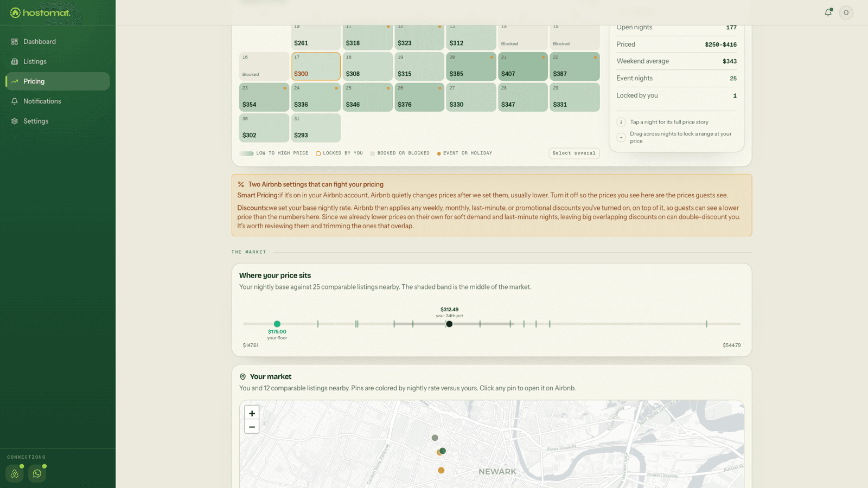Click the hostomat logo
The width and height of the screenshot is (868, 488).
40,12
